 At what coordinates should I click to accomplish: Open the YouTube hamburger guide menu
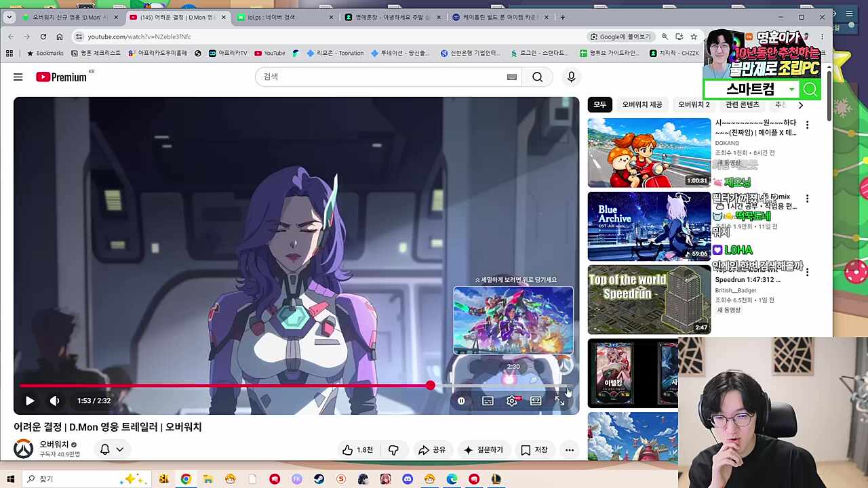(x=18, y=77)
